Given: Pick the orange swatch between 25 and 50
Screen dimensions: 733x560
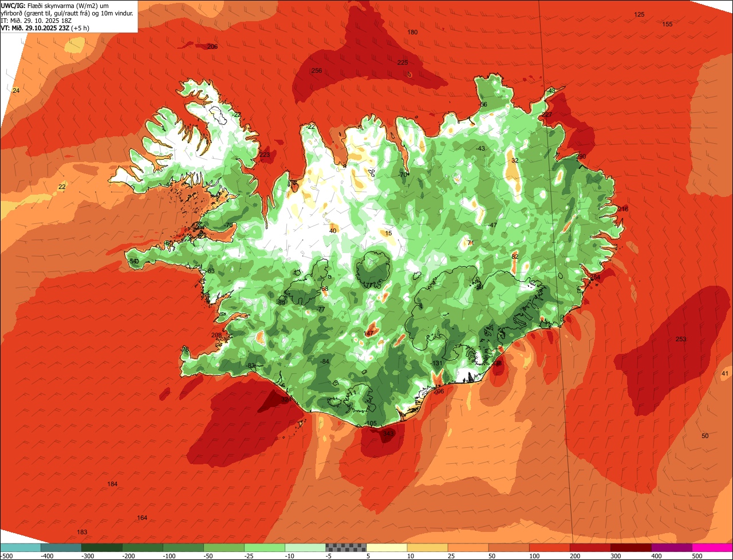Looking at the screenshot, I should click(468, 547).
